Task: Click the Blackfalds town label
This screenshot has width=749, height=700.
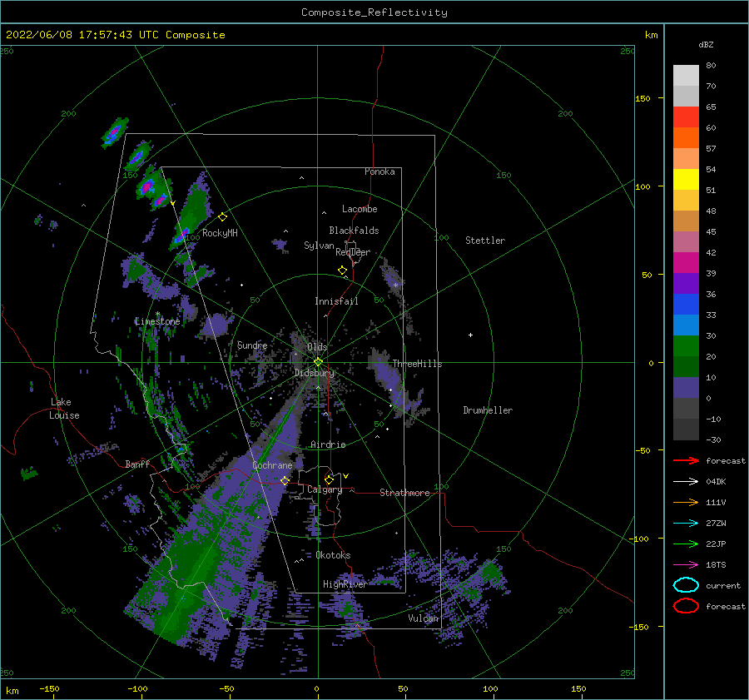Action: 354,231
